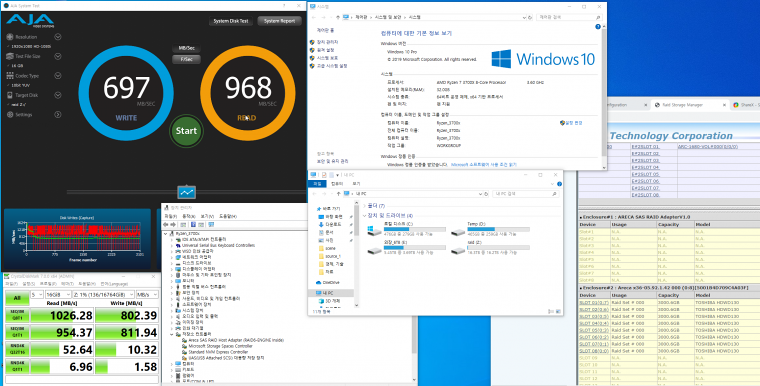Open CrystalDiskMark test count dropdown showing 5

pos(37,295)
